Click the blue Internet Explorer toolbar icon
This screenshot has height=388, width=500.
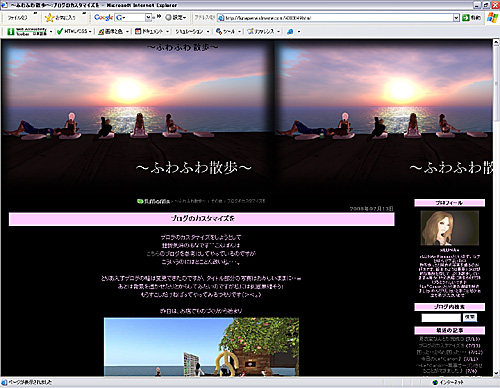tap(290, 32)
